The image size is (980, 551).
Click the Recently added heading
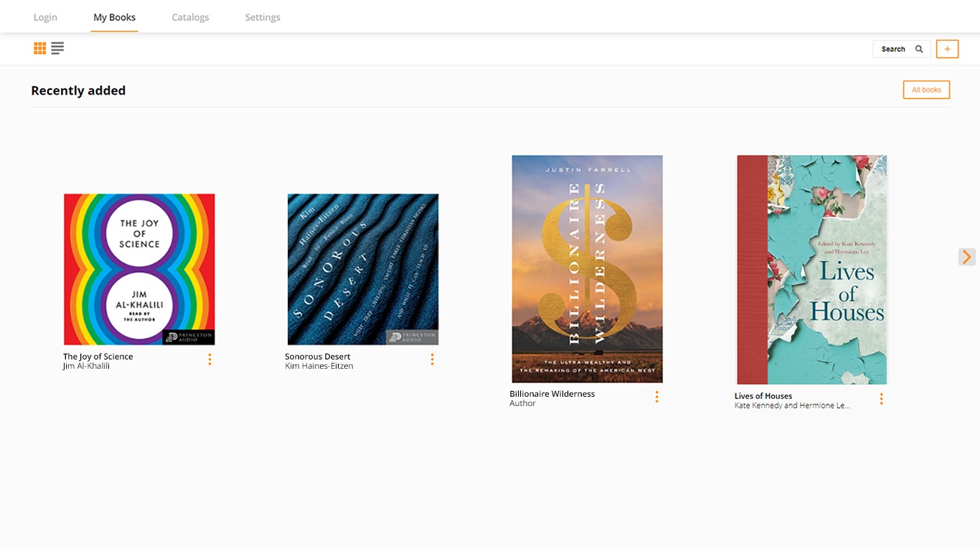tap(78, 90)
